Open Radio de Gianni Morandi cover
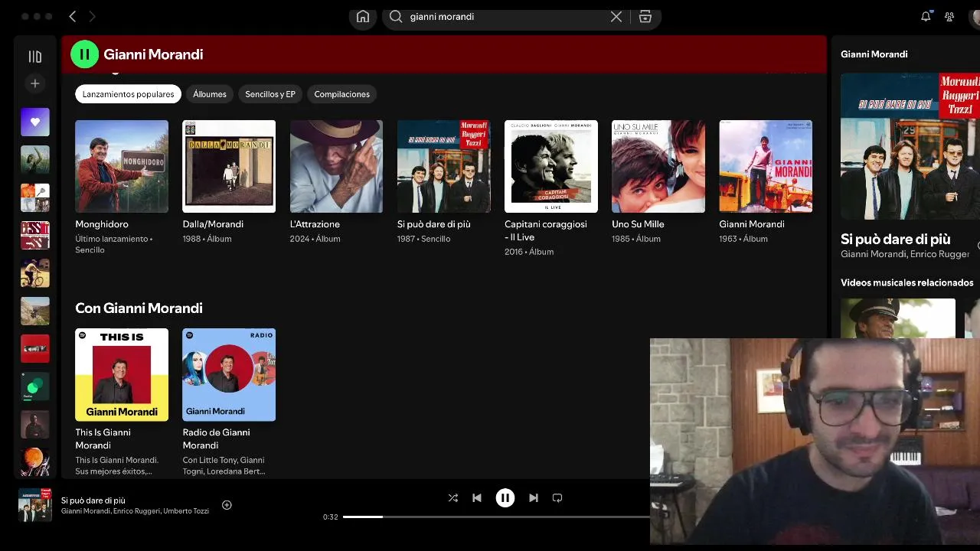Viewport: 980px width, 551px height. tap(229, 374)
